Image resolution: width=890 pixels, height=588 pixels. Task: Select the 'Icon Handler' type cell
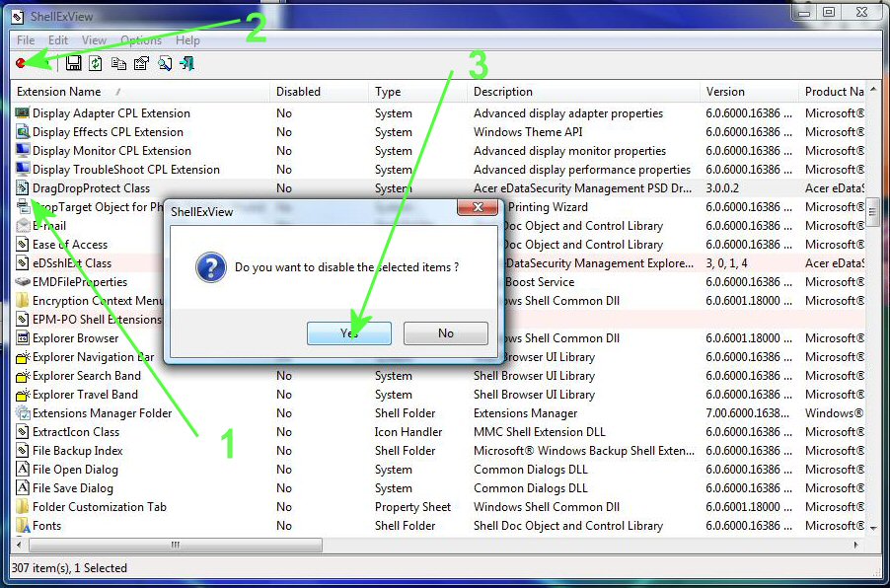coord(408,431)
